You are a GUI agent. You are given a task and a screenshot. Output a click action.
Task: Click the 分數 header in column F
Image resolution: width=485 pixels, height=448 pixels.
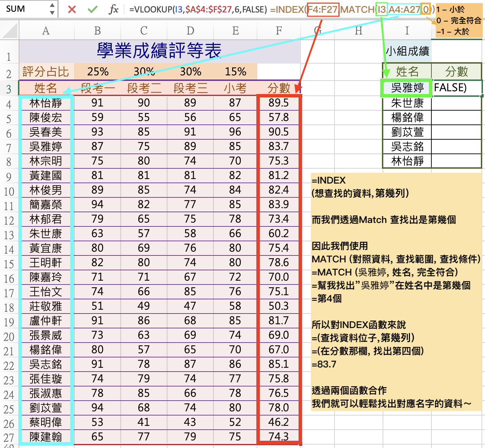click(279, 88)
